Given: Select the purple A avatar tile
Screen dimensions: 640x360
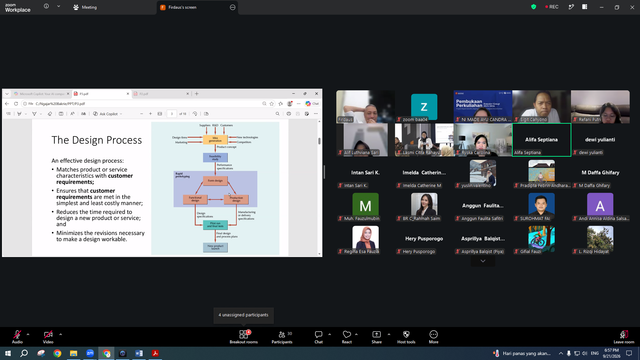Looking at the screenshot, I should click(600, 206).
